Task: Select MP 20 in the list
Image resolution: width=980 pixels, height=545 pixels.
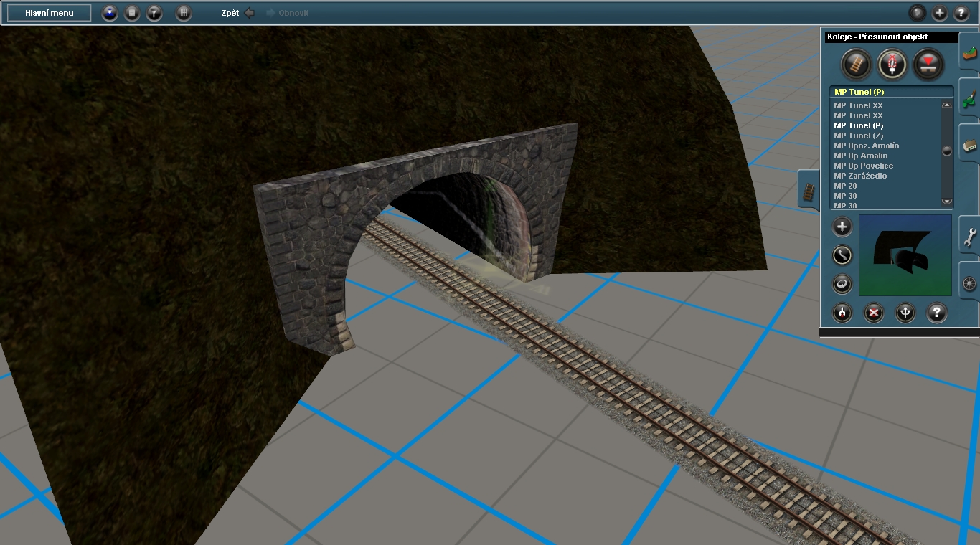Action: click(x=845, y=186)
